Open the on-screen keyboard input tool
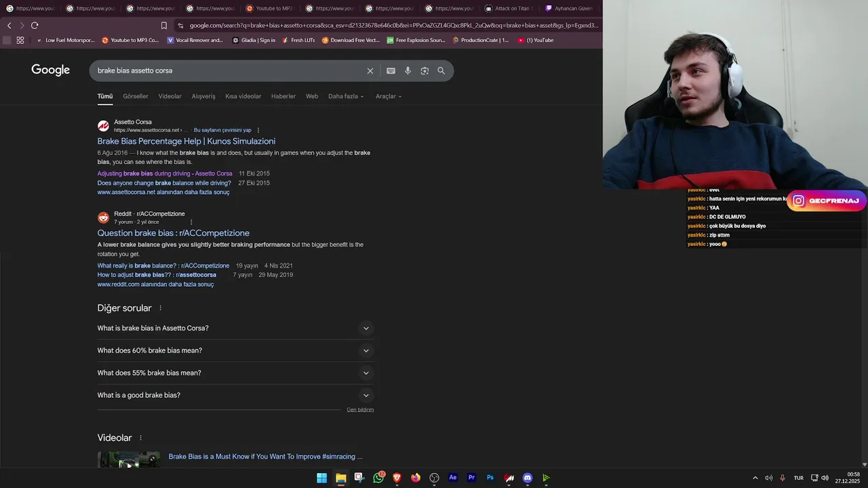 (391, 70)
